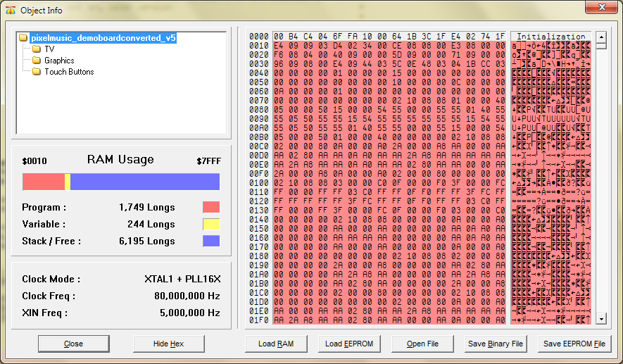
Task: Close the Object Info dialog via Close button
Action: [73, 344]
